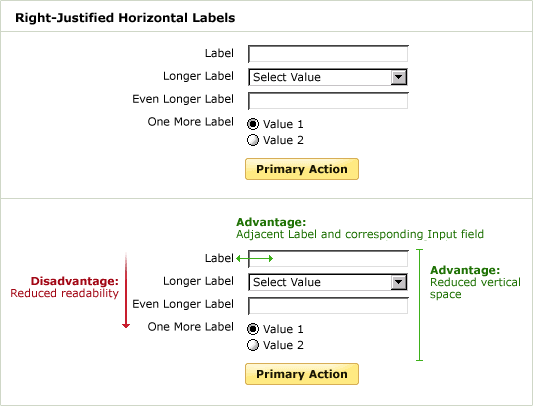Focus the Label text field in the unannotated form

pyautogui.click(x=328, y=54)
